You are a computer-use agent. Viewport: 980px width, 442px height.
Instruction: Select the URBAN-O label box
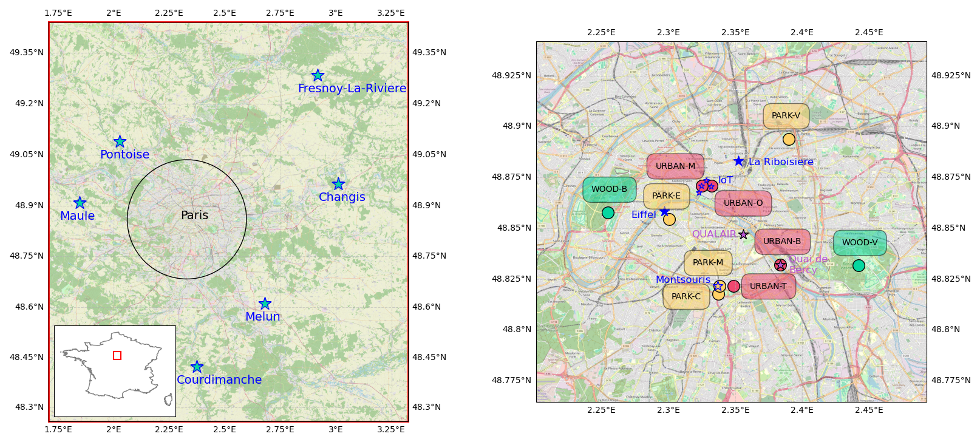(743, 203)
